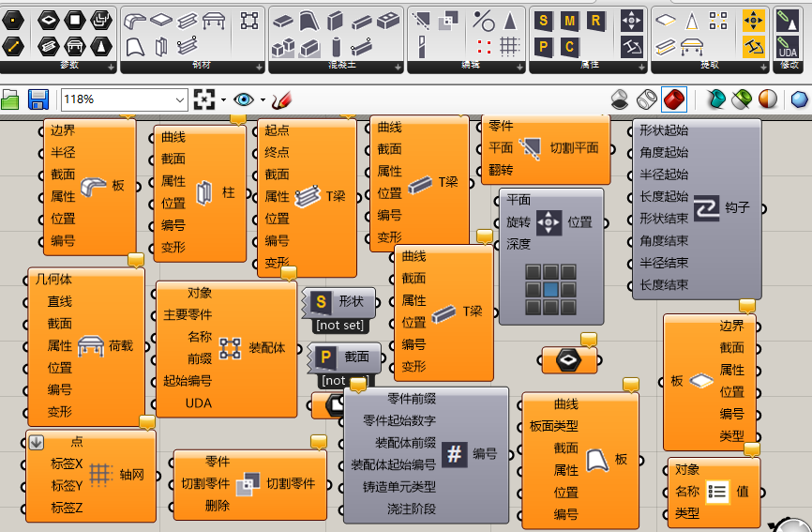Select the bottom-right cell in 位置 grid
The height and width of the screenshot is (532, 812).
[x=568, y=308]
